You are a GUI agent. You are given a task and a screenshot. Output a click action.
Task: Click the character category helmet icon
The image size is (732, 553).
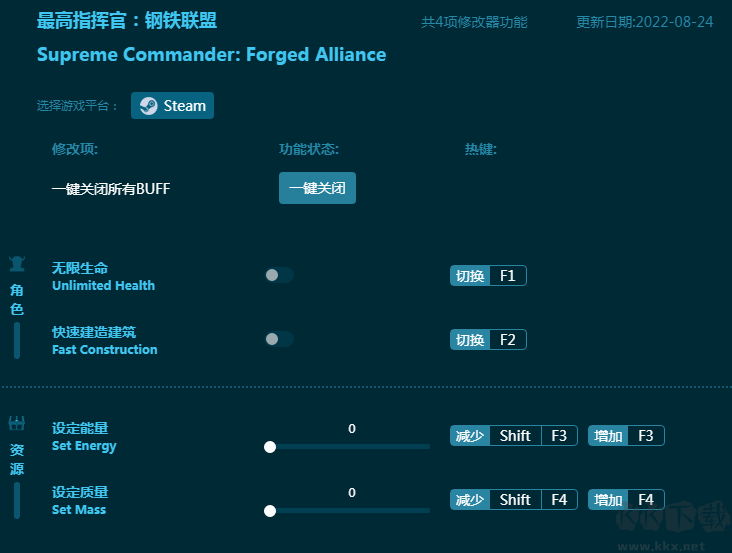pos(17,264)
